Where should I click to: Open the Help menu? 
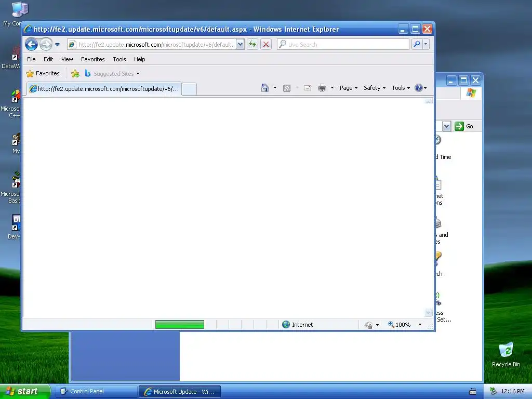click(x=139, y=59)
